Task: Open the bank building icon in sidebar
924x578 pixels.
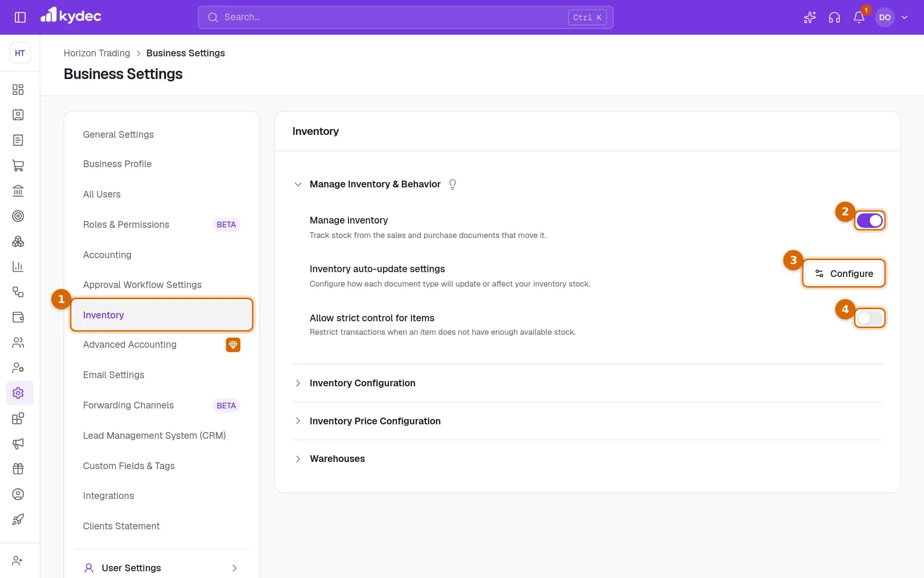Action: coord(18,191)
